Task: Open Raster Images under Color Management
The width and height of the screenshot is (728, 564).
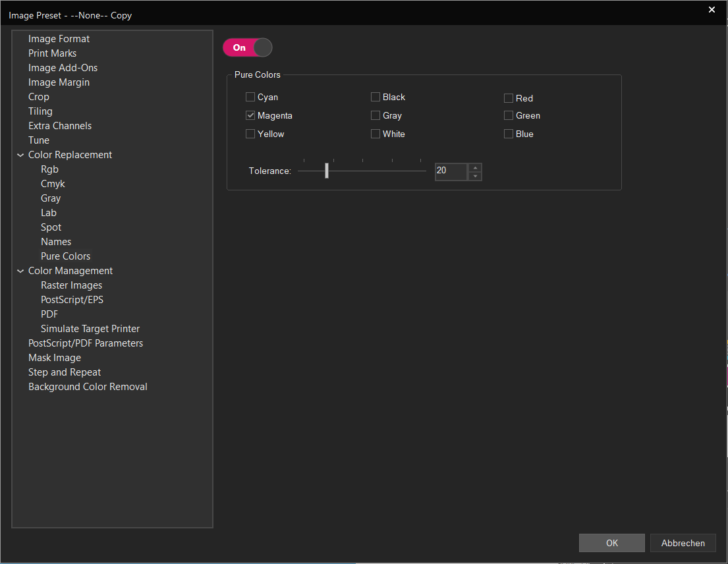Action: click(72, 285)
